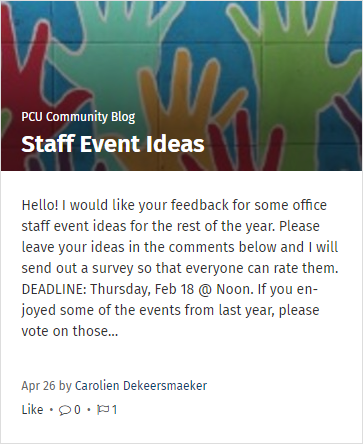The image size is (363, 444).
Task: Click the Apr 26 post date
Action: point(38,386)
